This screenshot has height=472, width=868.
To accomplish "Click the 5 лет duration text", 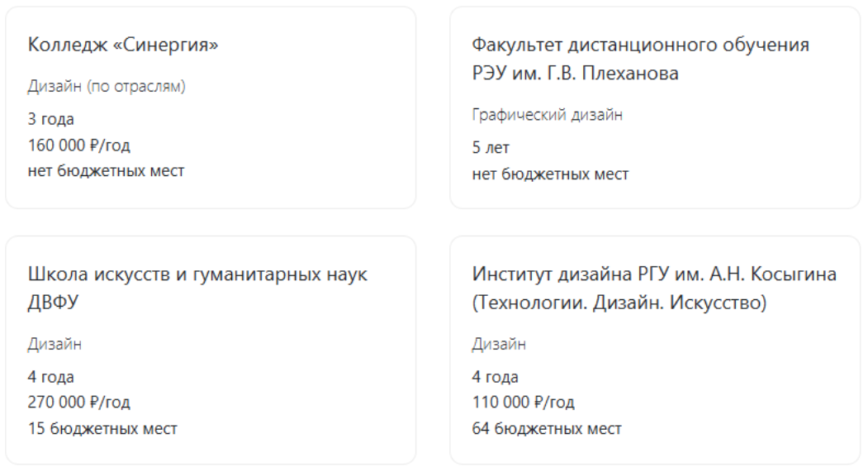I will click(x=491, y=148).
